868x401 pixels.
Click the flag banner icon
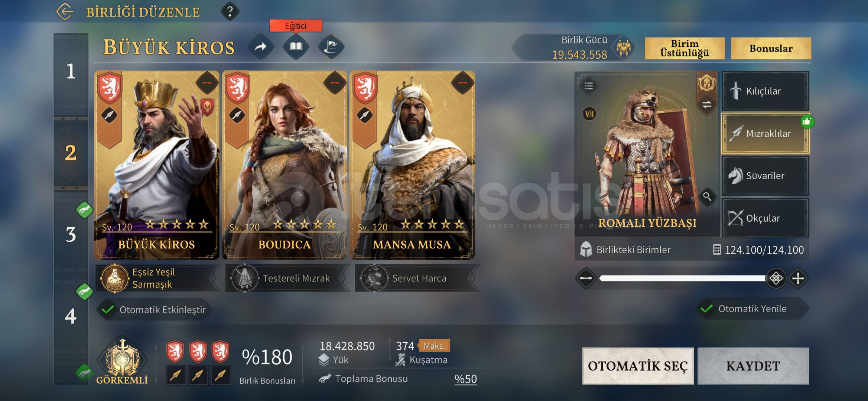pyautogui.click(x=331, y=47)
